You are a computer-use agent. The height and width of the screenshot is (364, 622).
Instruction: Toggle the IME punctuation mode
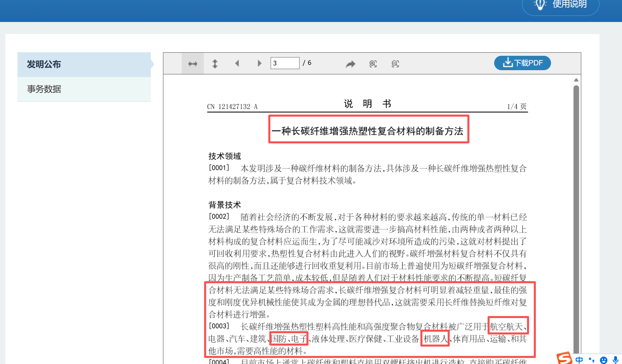coord(591,359)
